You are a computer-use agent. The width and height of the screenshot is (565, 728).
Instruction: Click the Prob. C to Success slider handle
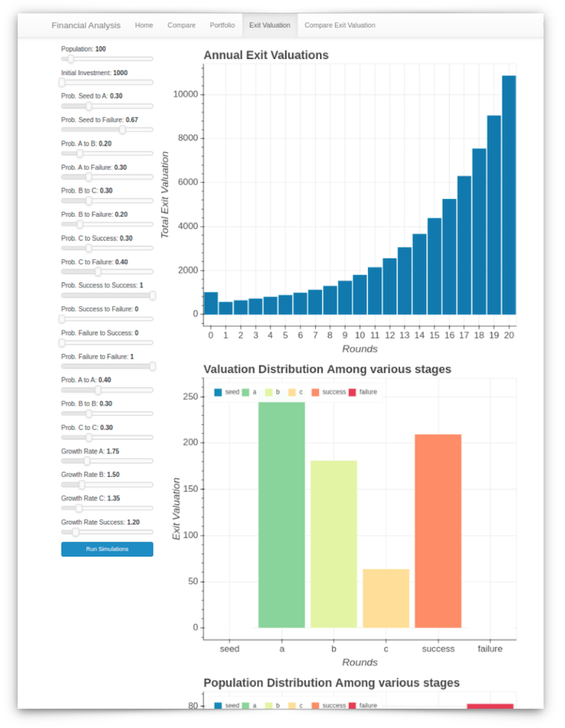pyautogui.click(x=88, y=248)
